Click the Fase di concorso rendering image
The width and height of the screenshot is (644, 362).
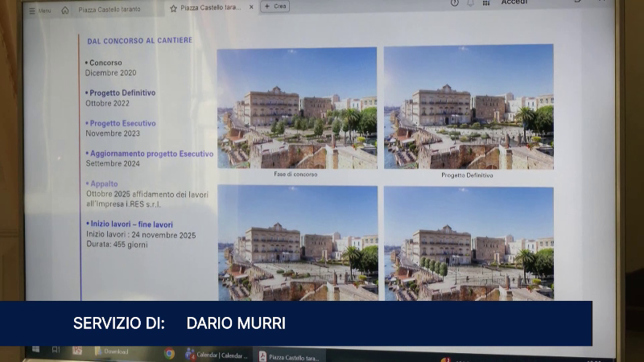click(x=296, y=108)
